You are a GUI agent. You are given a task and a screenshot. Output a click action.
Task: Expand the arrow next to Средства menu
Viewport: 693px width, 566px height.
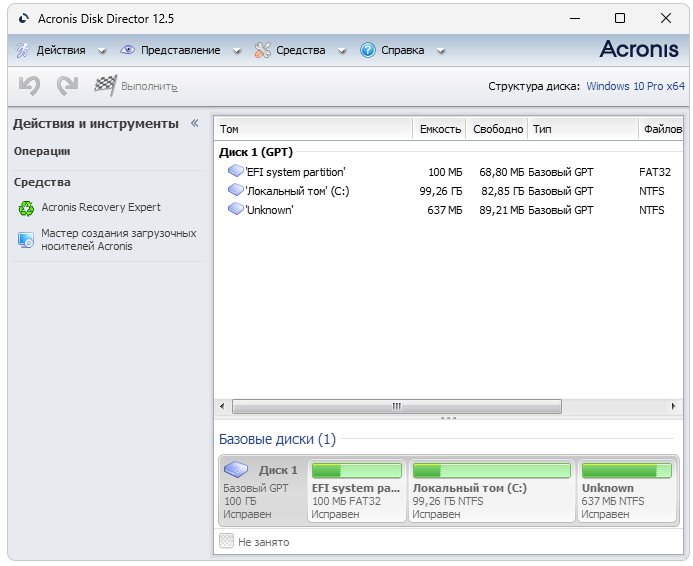pos(341,51)
